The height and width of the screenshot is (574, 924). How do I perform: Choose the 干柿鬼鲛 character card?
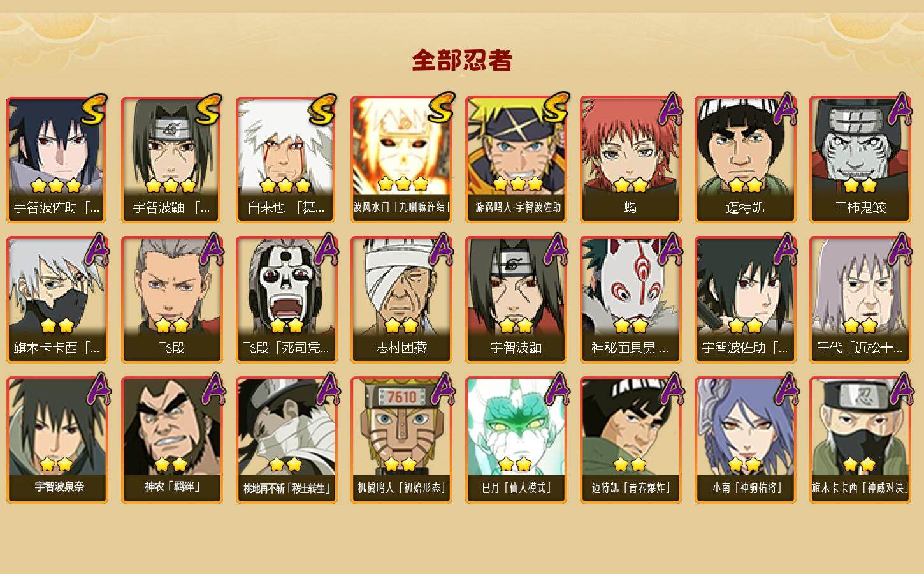coord(860,159)
